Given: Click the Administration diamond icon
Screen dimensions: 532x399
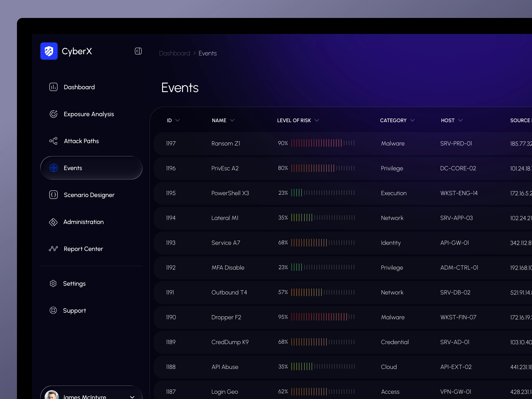Looking at the screenshot, I should pos(53,222).
